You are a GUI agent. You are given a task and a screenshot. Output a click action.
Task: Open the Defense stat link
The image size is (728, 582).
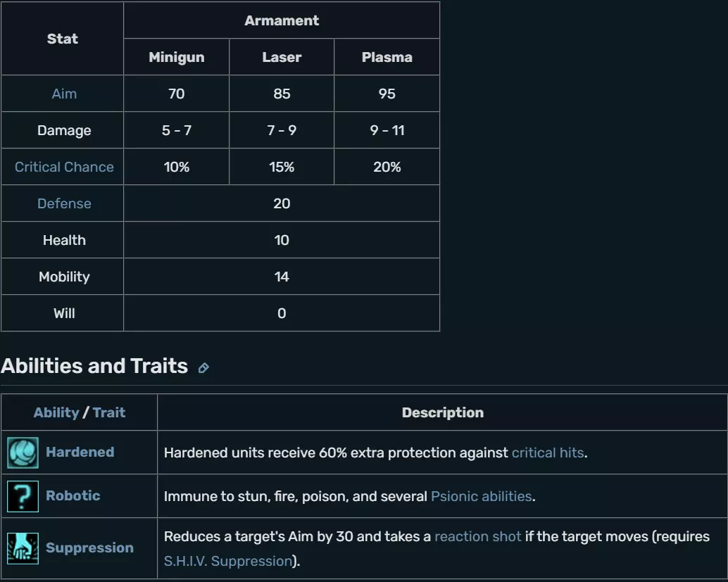pos(64,203)
